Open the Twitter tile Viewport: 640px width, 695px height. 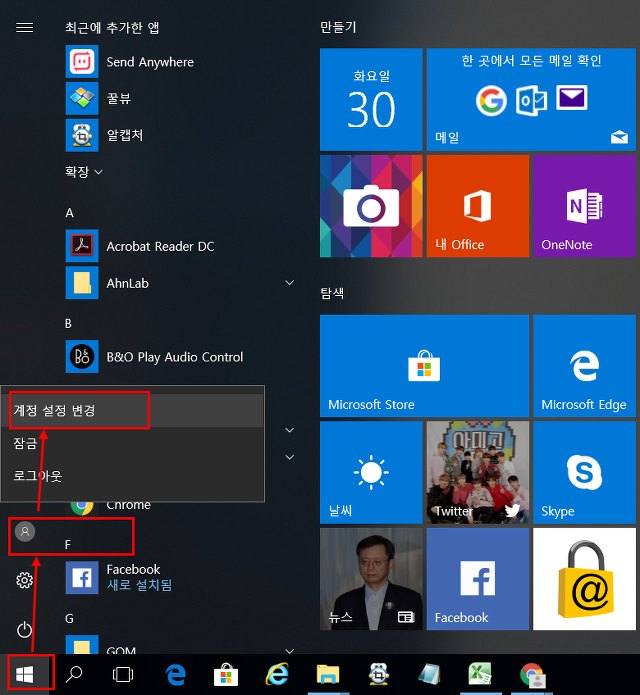pyautogui.click(x=478, y=472)
